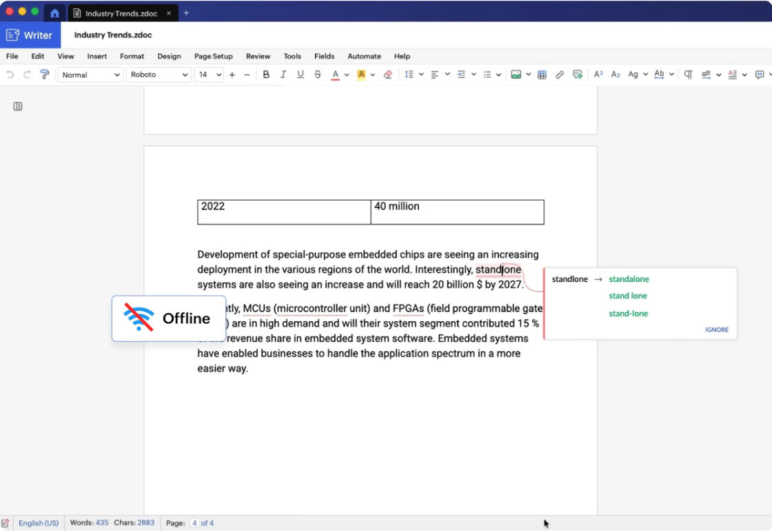Open the bullet list dropdown arrow
Viewport: 772px width, 532px height.
tap(499, 75)
